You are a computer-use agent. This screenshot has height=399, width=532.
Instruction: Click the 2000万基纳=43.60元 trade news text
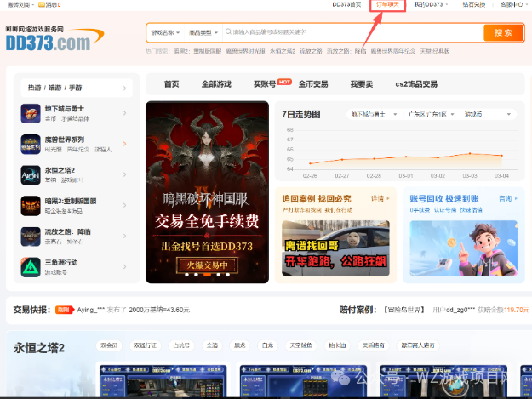pos(159,310)
